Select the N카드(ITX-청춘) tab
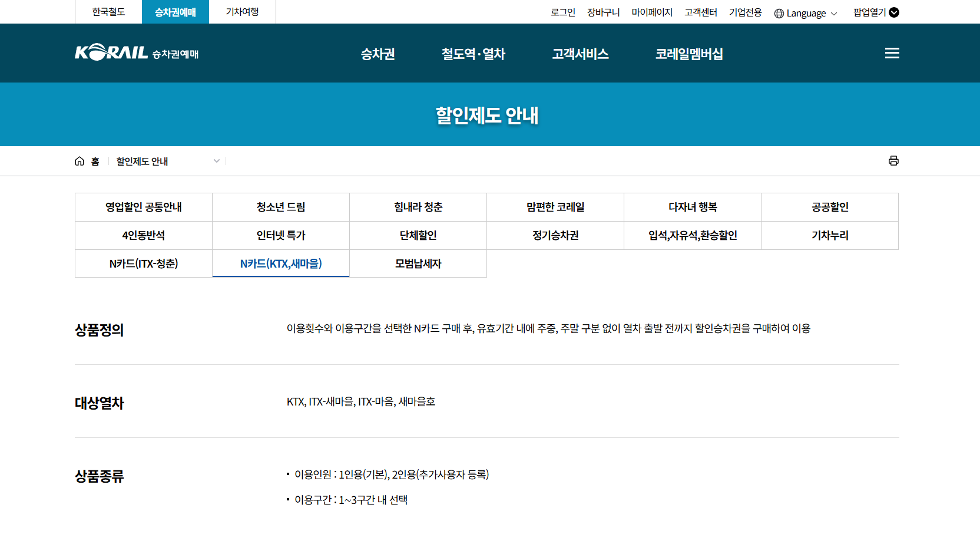 click(x=144, y=263)
